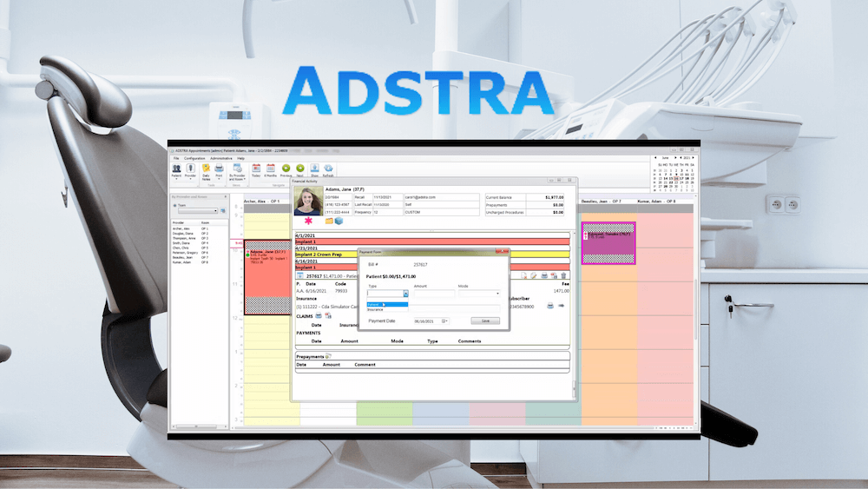Image resolution: width=868 pixels, height=489 pixels.
Task: Click the document icon next to CLAIMS printer
Action: click(x=328, y=315)
